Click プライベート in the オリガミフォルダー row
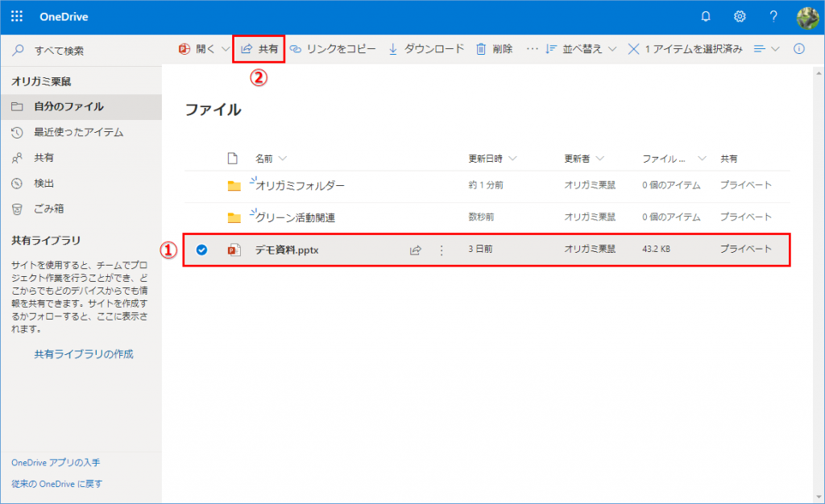 [x=745, y=185]
